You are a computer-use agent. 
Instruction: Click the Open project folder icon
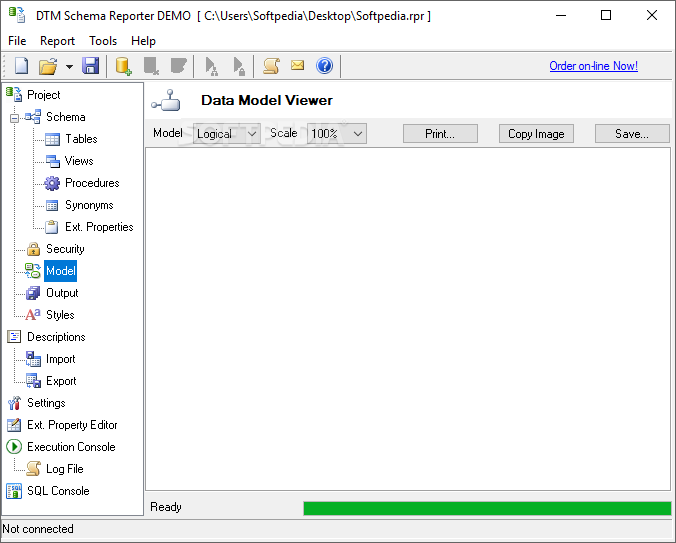click(48, 66)
